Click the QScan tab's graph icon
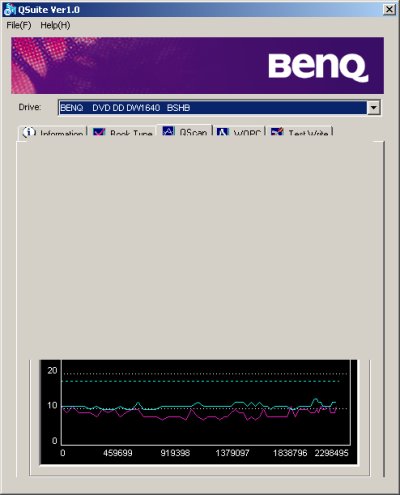The image size is (400, 495). [169, 131]
